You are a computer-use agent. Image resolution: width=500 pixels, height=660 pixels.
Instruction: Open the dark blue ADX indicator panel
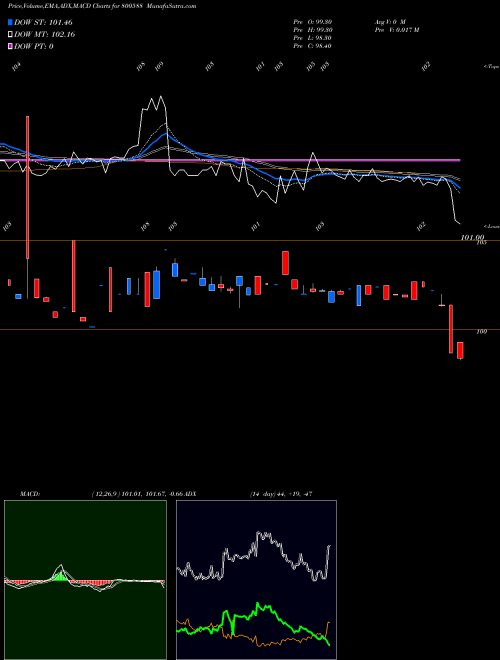coord(256,580)
